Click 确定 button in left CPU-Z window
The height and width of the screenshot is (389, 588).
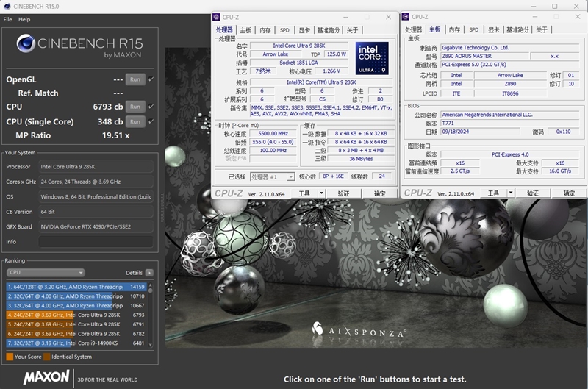379,193
